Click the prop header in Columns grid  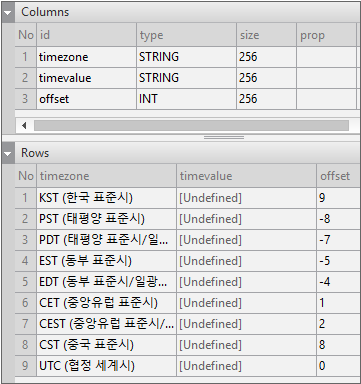pos(326,35)
